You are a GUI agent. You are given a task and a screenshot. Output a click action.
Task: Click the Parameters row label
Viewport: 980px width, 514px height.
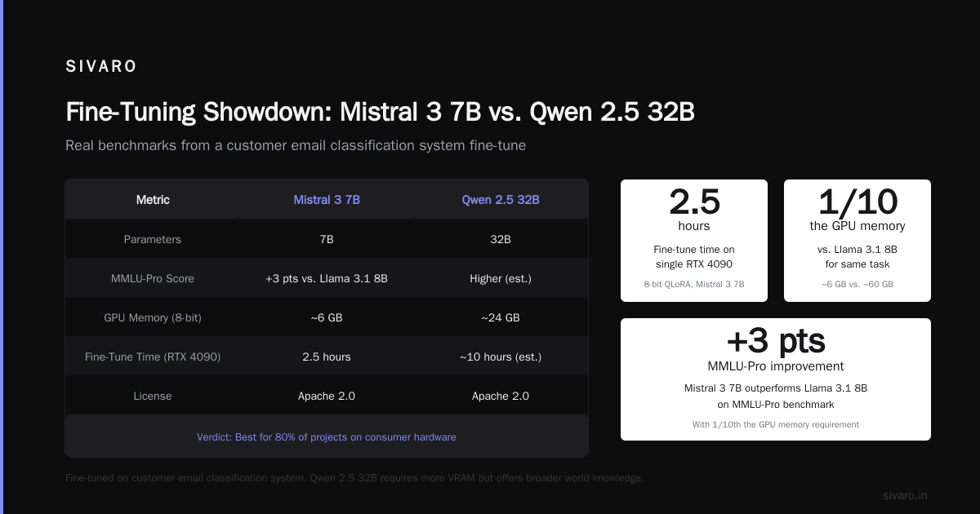coord(153,239)
